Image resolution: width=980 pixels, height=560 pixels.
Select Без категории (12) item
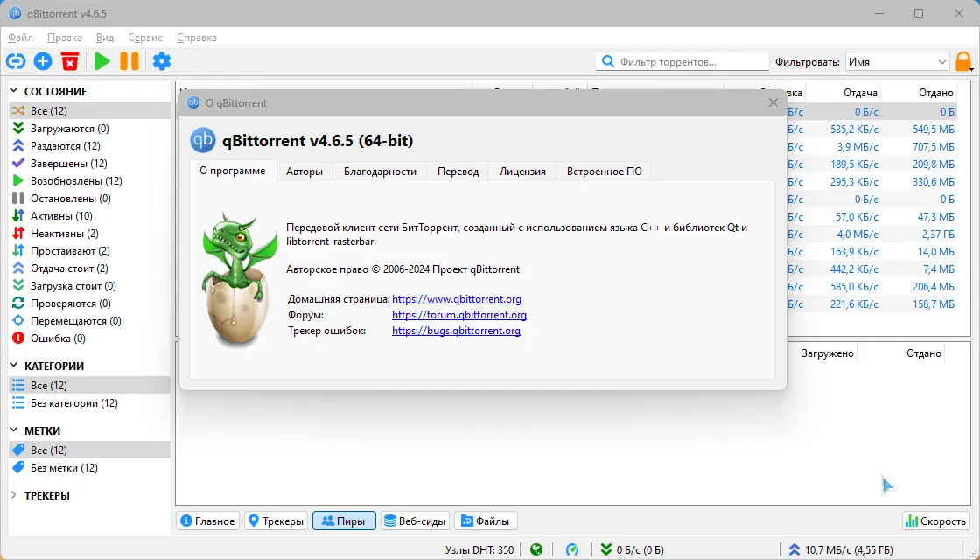[89, 403]
